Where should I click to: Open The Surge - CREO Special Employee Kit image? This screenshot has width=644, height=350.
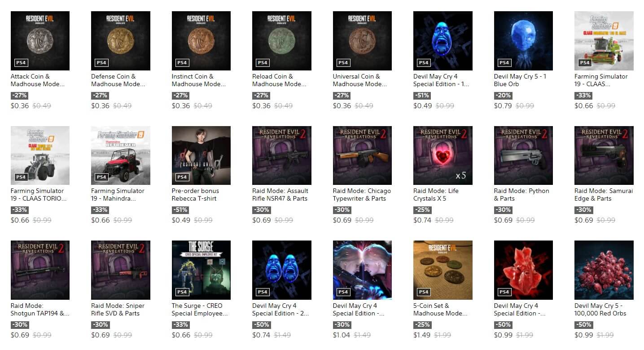[x=201, y=270]
